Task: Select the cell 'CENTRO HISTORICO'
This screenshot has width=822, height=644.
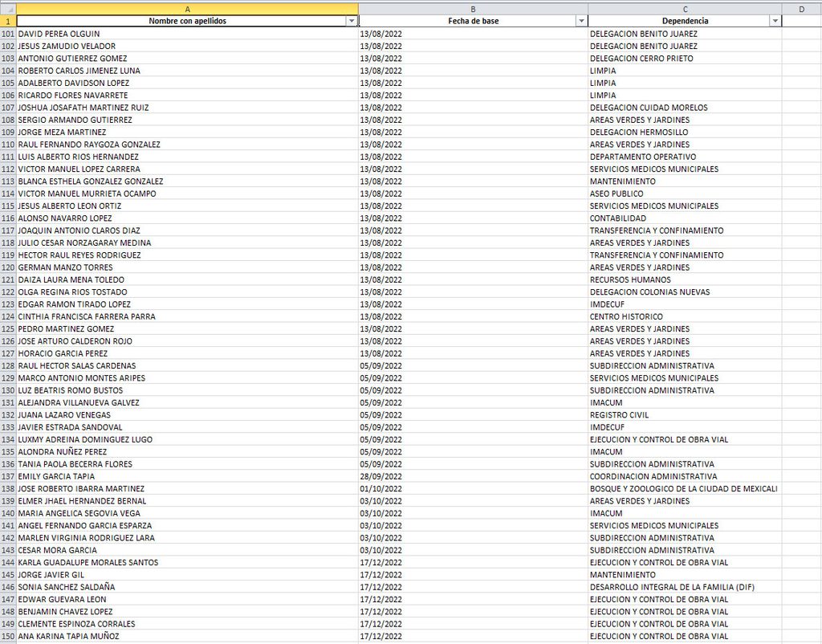Action: coord(685,316)
